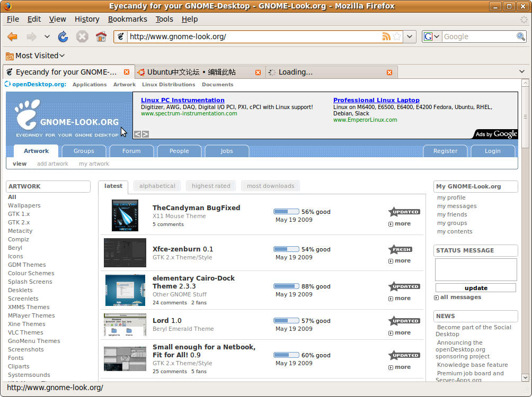532x397 pixels.
Task: Click the UPDATED badge for TheCandyman BugFixed
Action: click(x=404, y=212)
